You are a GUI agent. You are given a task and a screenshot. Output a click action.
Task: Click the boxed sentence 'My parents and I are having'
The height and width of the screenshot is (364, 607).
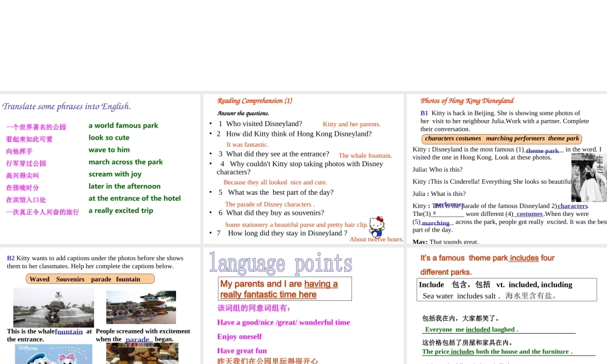(x=285, y=289)
